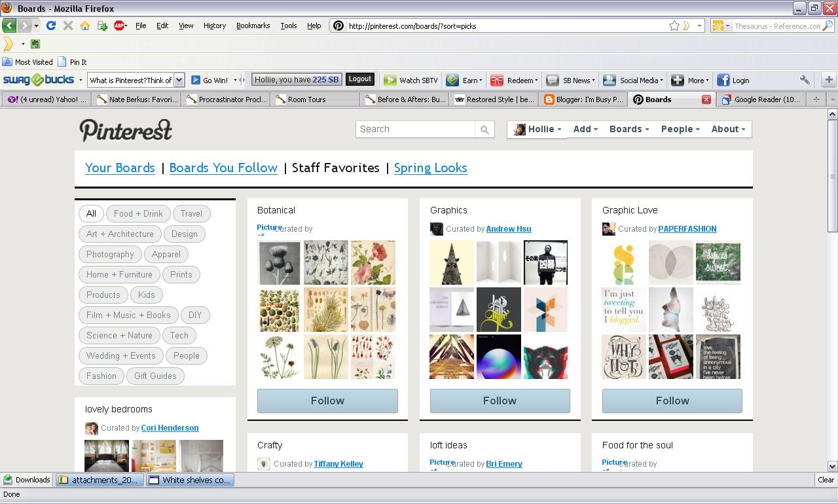Select the Wedding + Events filter
The height and width of the screenshot is (504, 838).
121,356
